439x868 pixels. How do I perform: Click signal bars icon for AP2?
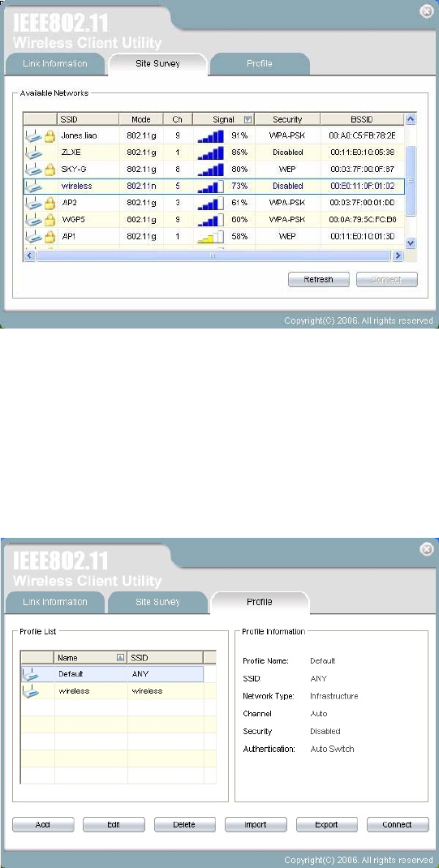(210, 203)
